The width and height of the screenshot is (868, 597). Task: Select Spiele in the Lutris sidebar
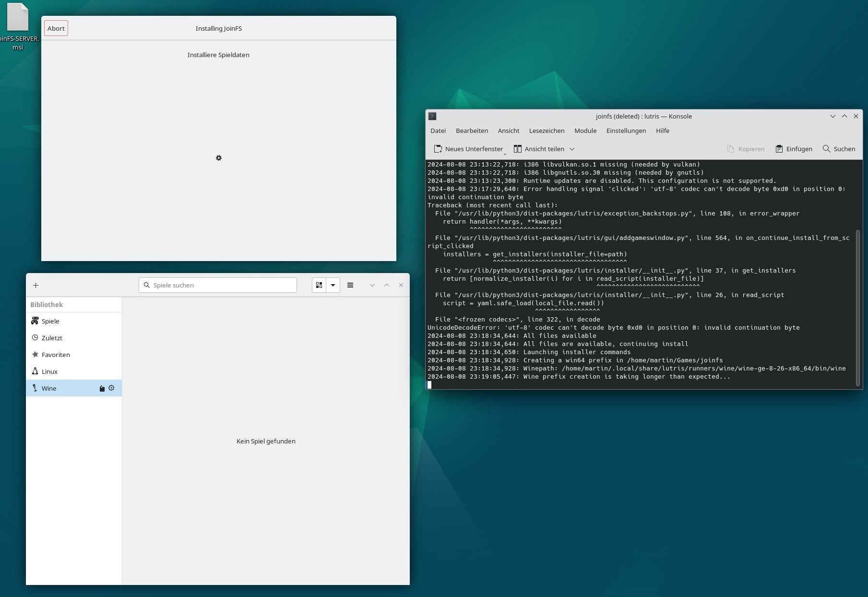pyautogui.click(x=74, y=321)
